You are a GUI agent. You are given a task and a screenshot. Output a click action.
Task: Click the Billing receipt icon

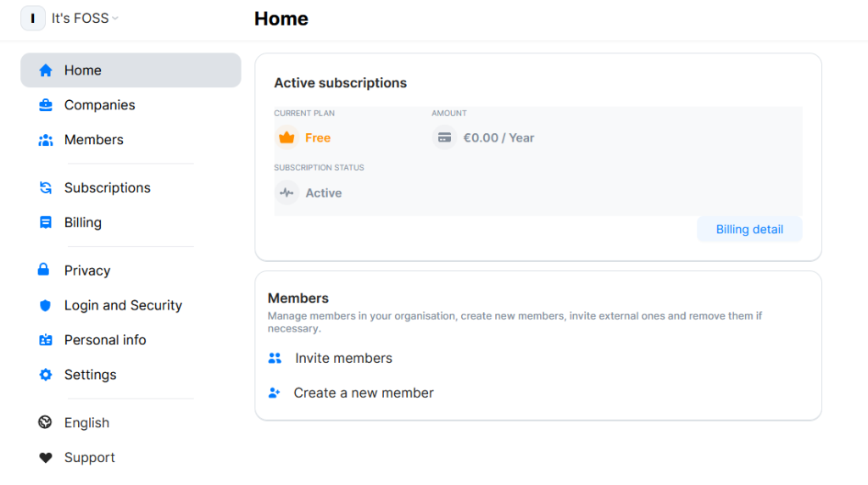coord(46,223)
